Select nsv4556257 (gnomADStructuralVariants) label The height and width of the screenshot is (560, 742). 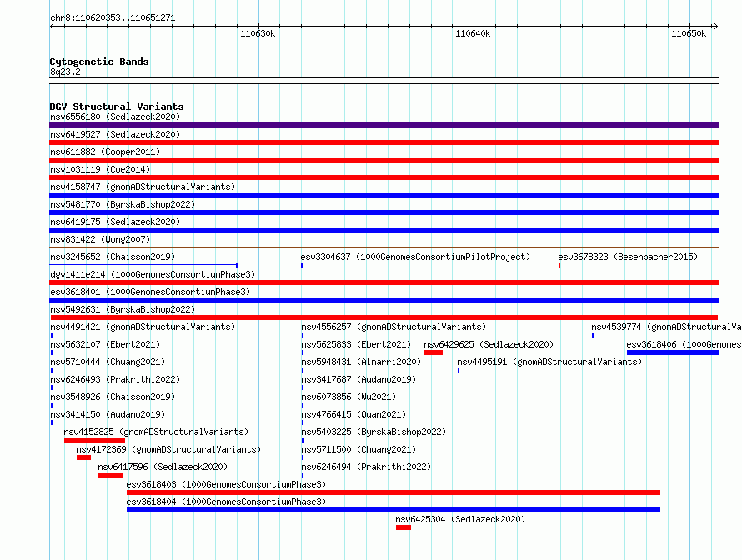tap(394, 327)
